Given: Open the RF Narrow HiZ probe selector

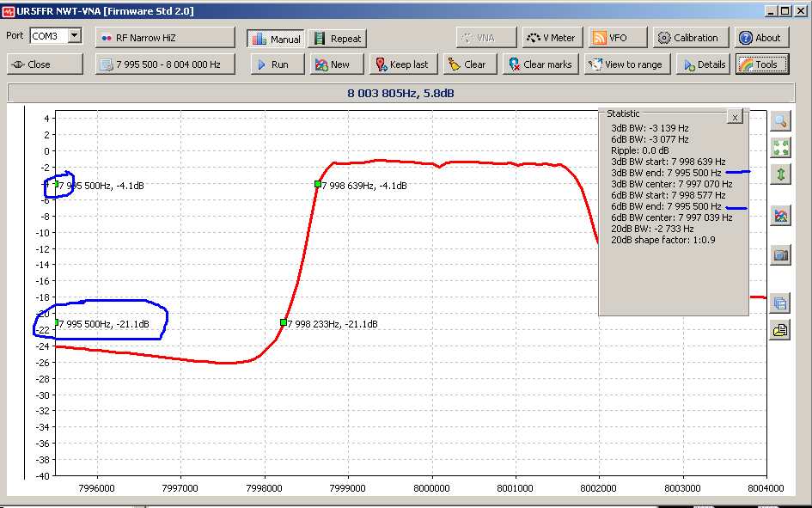Looking at the screenshot, I should click(164, 38).
